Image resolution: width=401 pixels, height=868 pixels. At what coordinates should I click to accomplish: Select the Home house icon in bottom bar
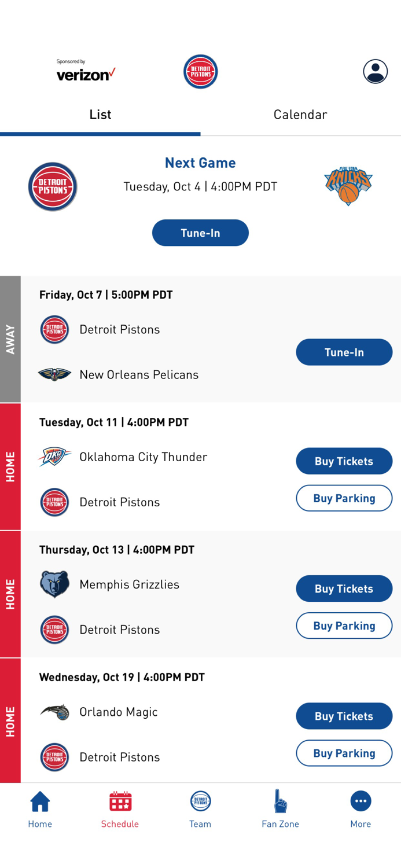click(39, 801)
